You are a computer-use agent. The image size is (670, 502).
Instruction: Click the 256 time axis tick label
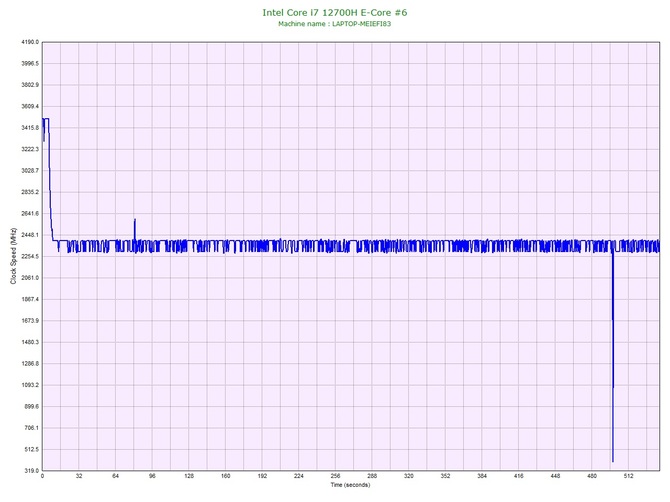(x=335, y=476)
